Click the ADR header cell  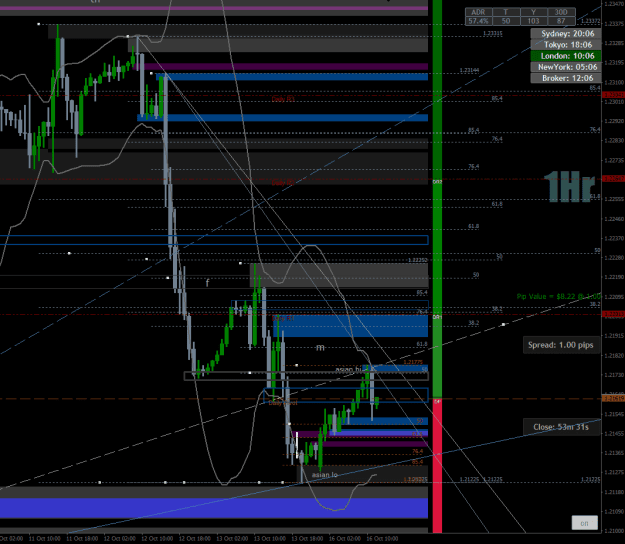pos(478,12)
